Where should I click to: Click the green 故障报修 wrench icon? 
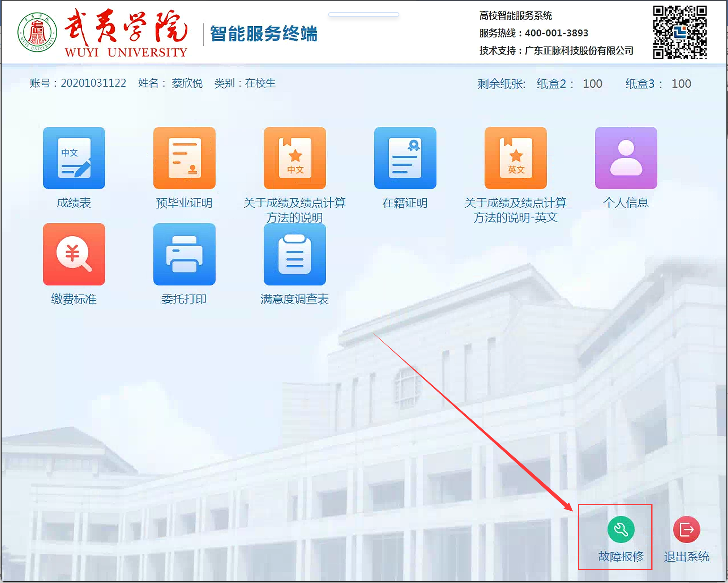pos(621,529)
